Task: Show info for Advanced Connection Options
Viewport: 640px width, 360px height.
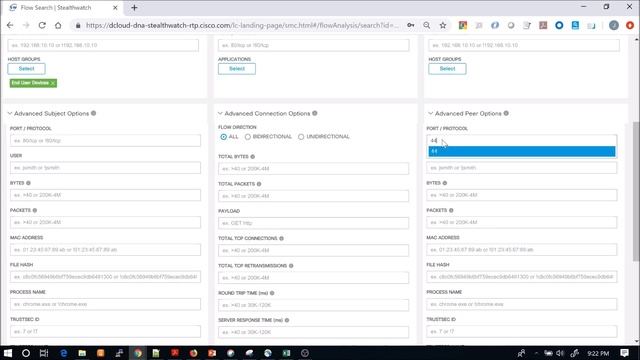Action: 315,113
